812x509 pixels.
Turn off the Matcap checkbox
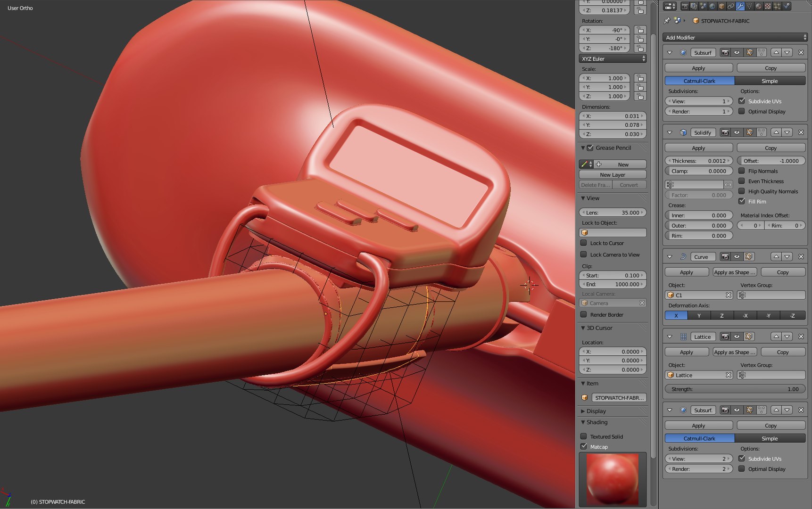(584, 446)
